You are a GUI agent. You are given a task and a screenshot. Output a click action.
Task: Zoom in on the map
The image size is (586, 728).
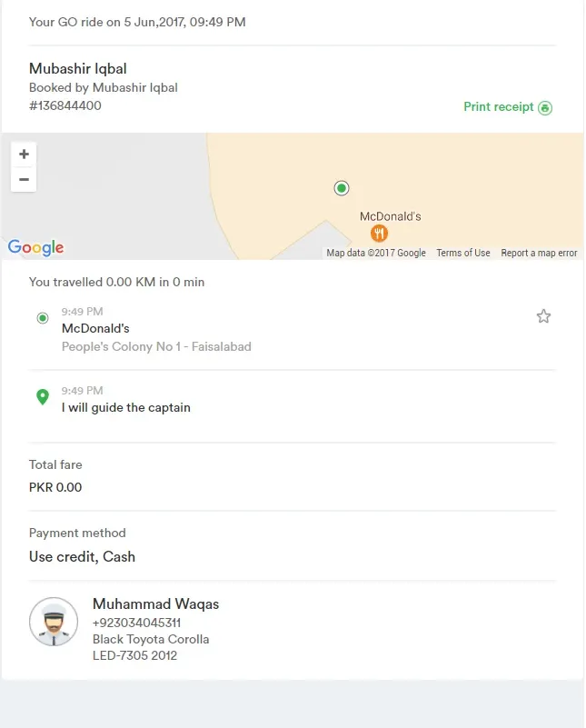[x=24, y=155]
